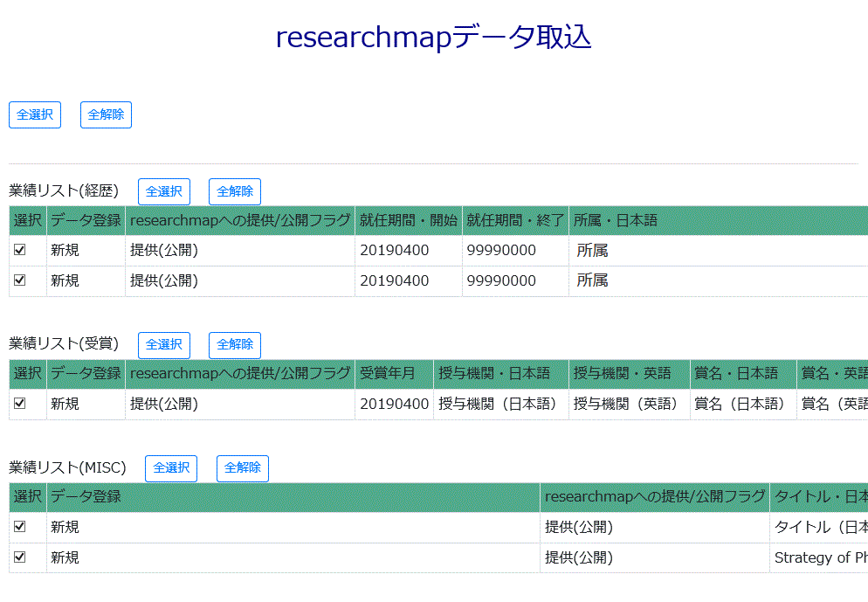Click the 業績リスト(受賞) section label
Screen dimensions: 868x602
(x=64, y=343)
